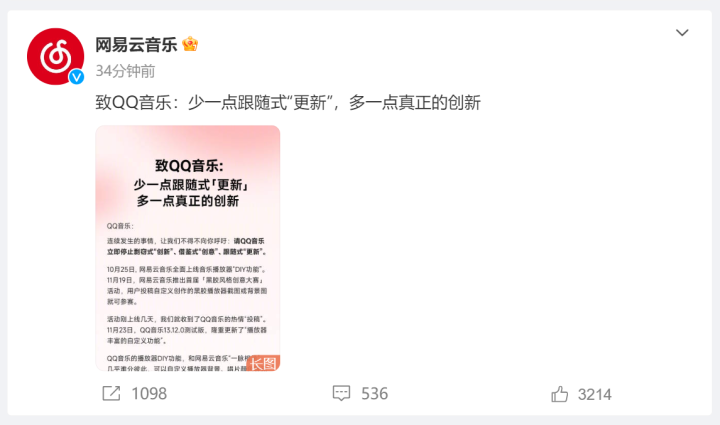Click the blue verified V badge
Screen dimensions: 720x425
[77, 77]
